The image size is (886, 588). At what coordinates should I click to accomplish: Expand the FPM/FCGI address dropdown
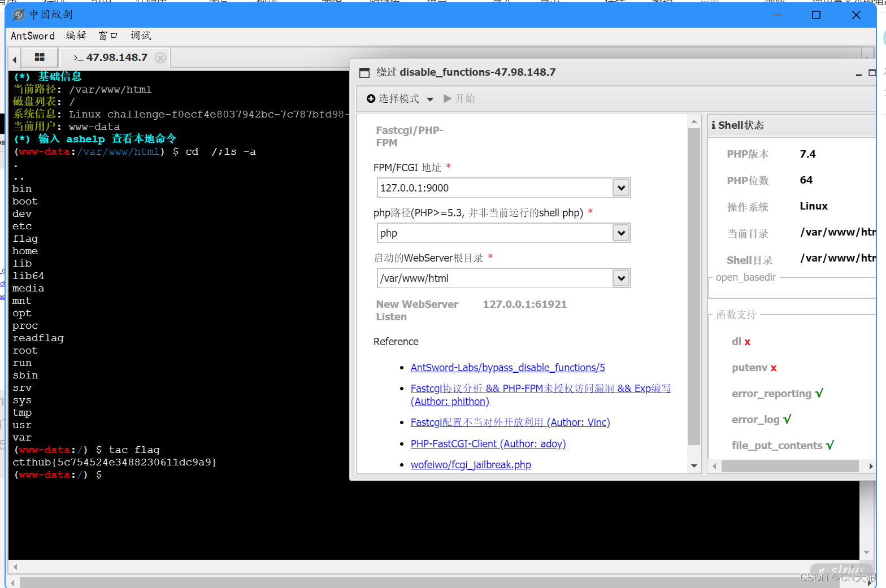621,188
